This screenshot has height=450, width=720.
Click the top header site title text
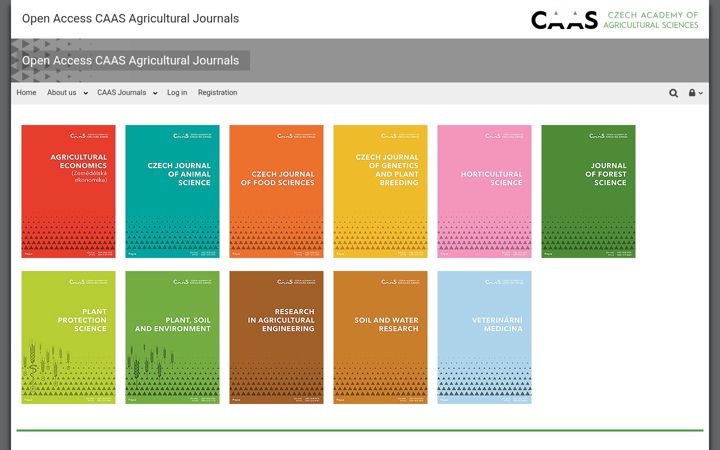[130, 18]
